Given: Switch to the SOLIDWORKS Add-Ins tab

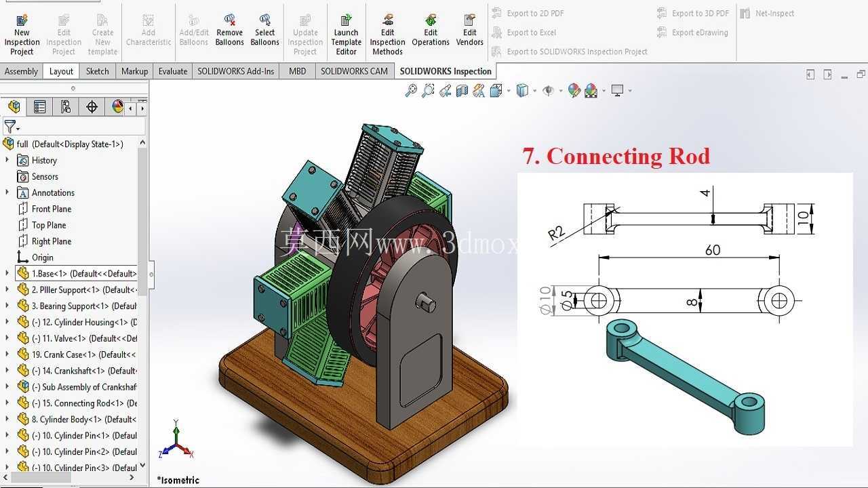Looking at the screenshot, I should click(236, 71).
